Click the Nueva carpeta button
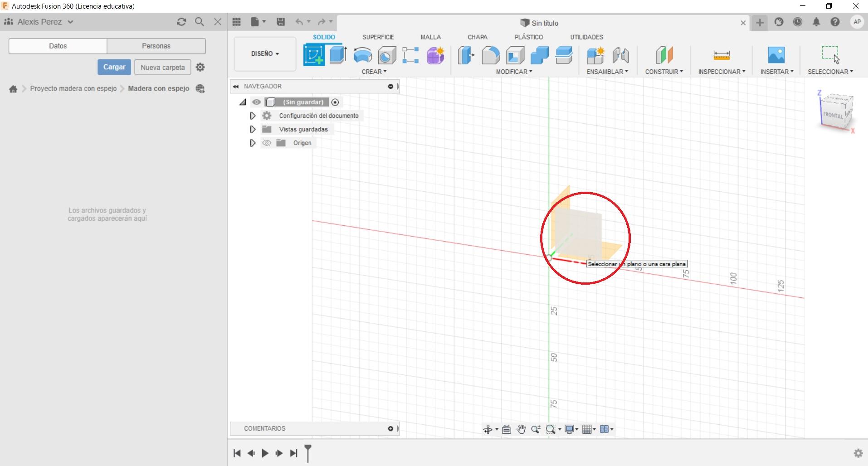Screen dimensions: 868x466 [163, 67]
